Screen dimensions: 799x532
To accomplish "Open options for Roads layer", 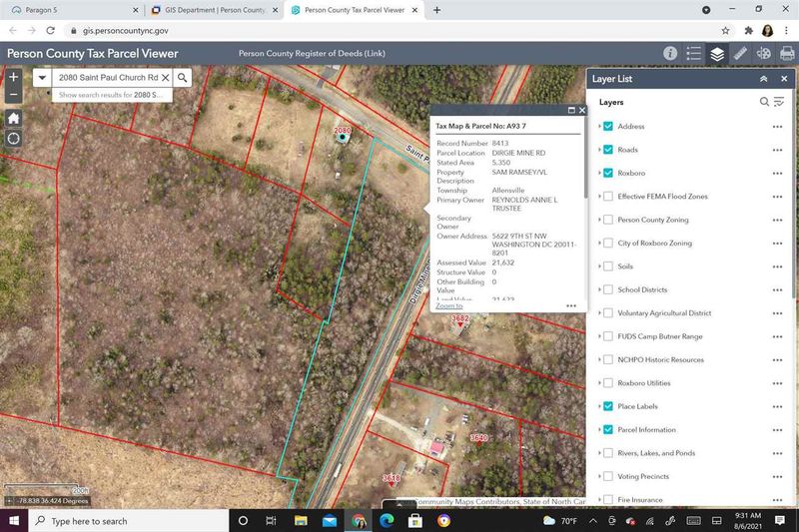I will 777,150.
